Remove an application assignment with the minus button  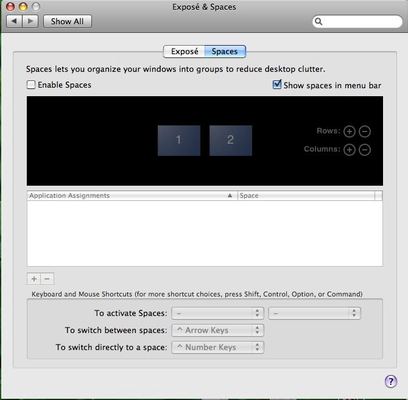pos(47,279)
